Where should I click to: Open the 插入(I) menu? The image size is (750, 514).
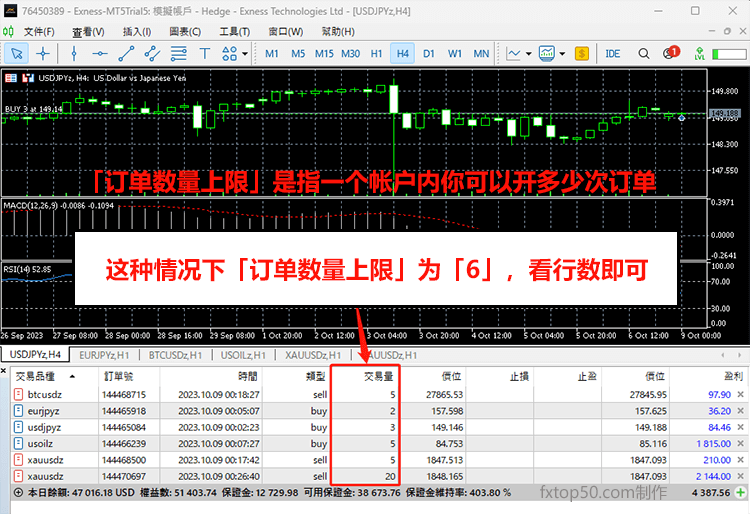pos(137,32)
